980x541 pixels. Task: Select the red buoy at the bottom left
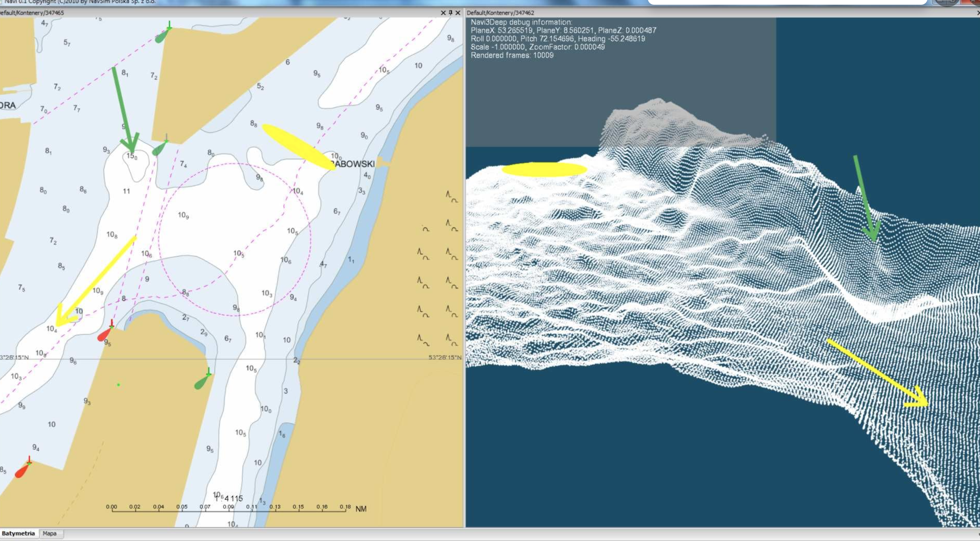23,467
